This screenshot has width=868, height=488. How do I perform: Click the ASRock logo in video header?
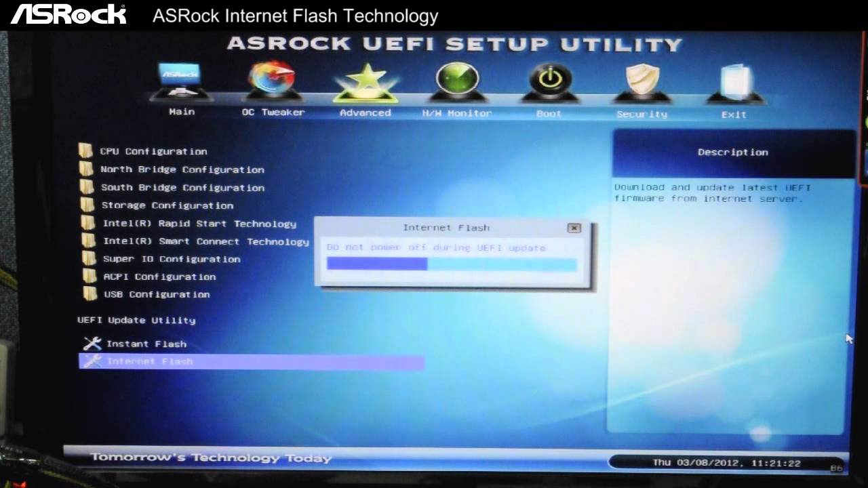point(68,14)
